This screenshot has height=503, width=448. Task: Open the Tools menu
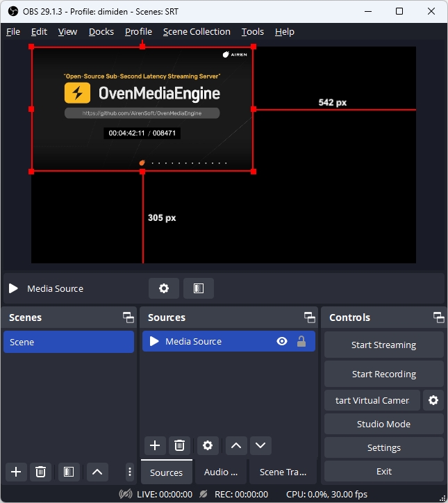pyautogui.click(x=253, y=32)
